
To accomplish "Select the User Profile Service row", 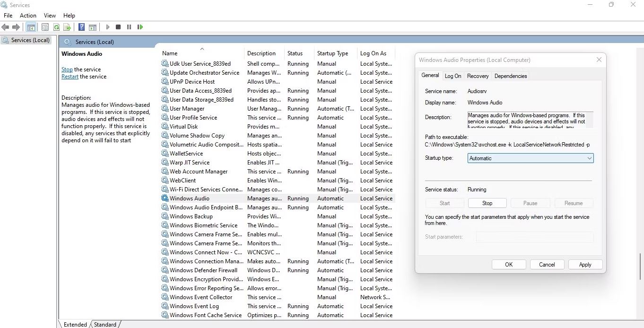I will coord(278,118).
